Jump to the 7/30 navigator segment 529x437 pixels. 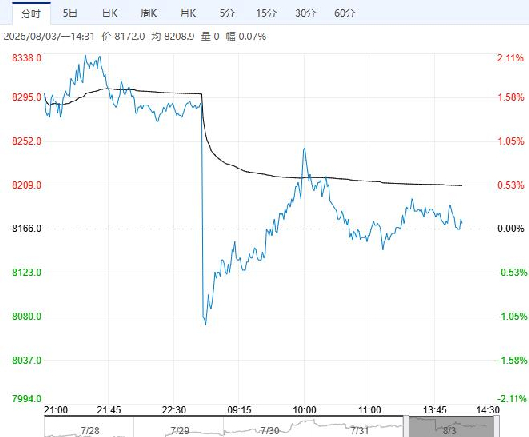coord(269,427)
